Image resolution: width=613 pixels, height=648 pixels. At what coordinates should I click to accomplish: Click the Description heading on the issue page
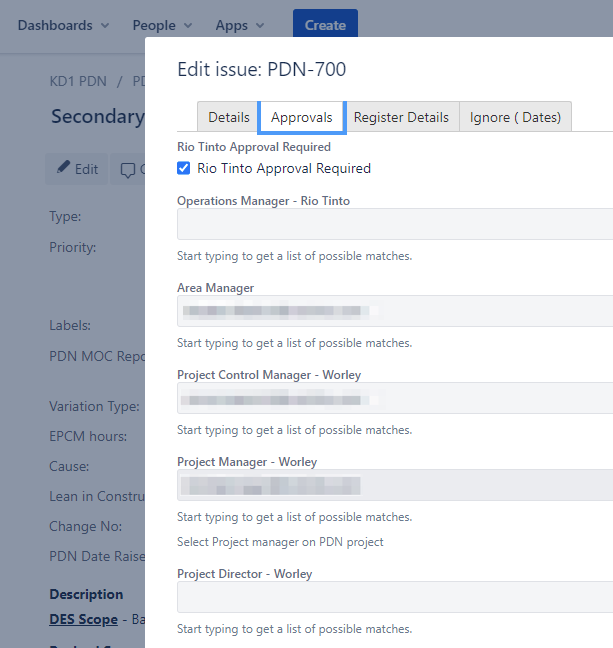[86, 594]
